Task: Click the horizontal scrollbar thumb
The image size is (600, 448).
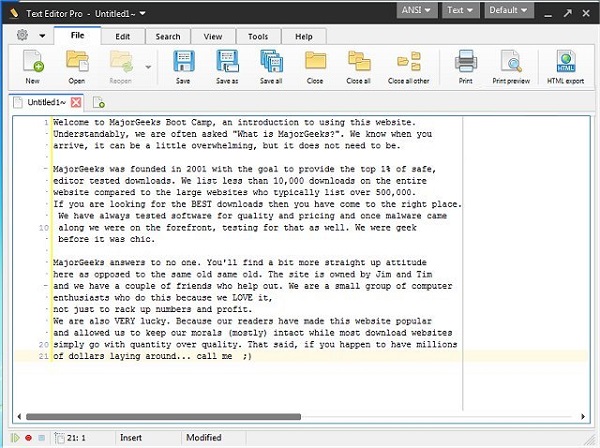Action: pyautogui.click(x=163, y=417)
